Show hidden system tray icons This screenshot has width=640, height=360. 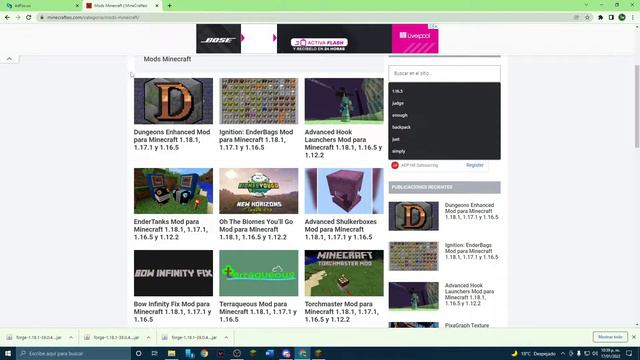563,353
